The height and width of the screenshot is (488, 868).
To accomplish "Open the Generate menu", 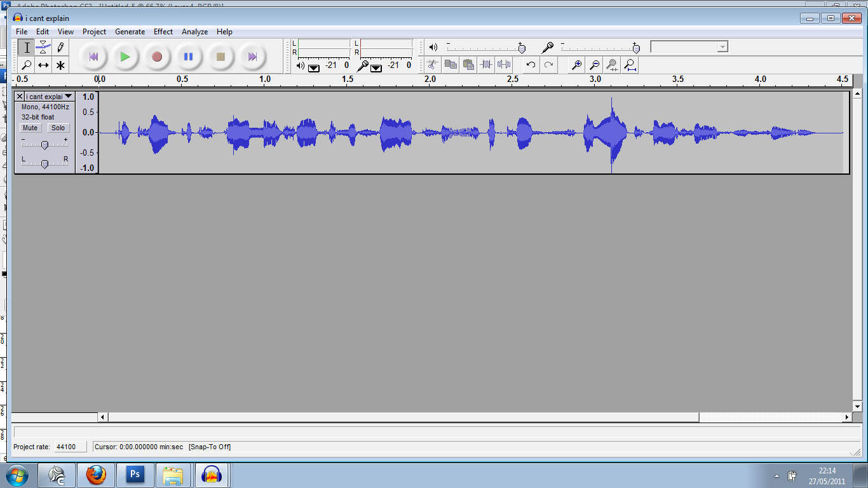I will 130,32.
